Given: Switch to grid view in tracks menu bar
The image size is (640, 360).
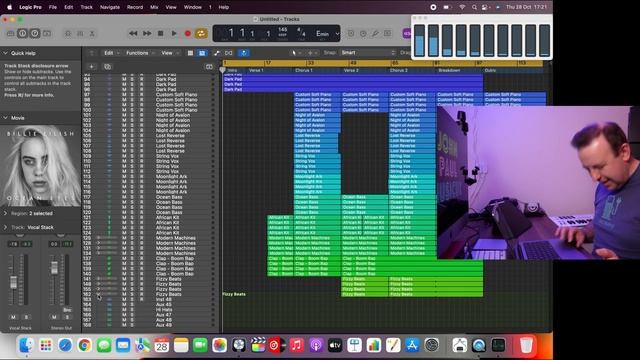Looking at the screenshot, I should click(x=190, y=53).
